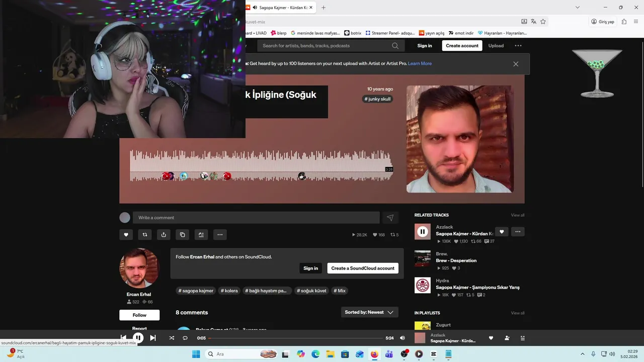Open the Next up queue in player bar

coord(522,338)
